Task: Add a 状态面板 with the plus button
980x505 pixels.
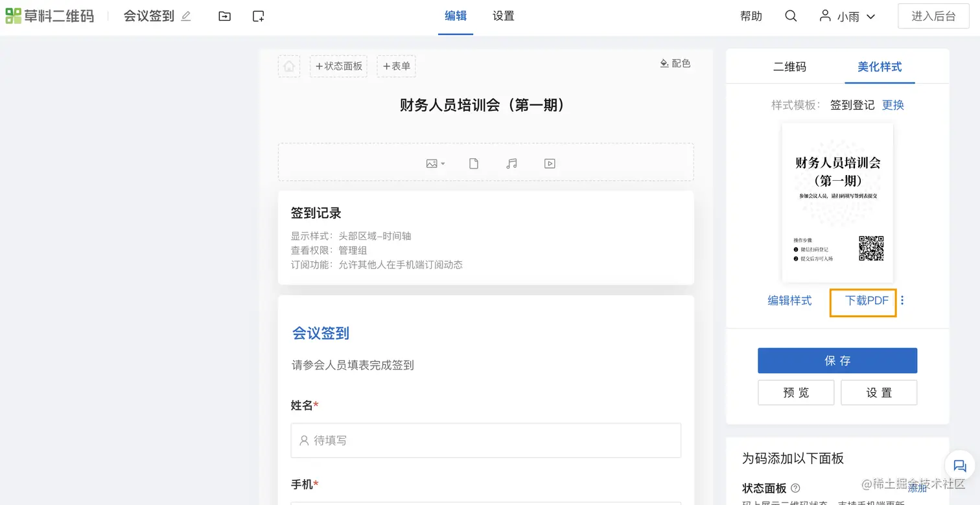Action: pyautogui.click(x=338, y=66)
